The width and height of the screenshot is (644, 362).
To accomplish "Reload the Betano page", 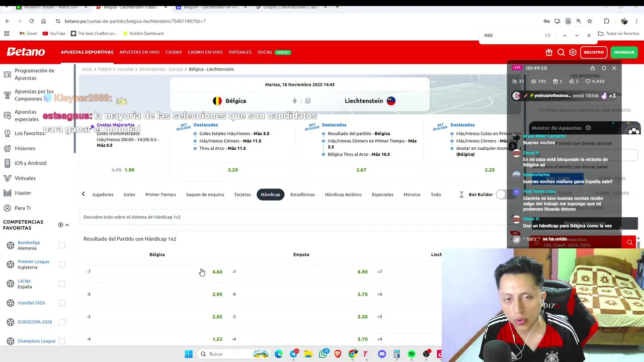I will click(31, 21).
